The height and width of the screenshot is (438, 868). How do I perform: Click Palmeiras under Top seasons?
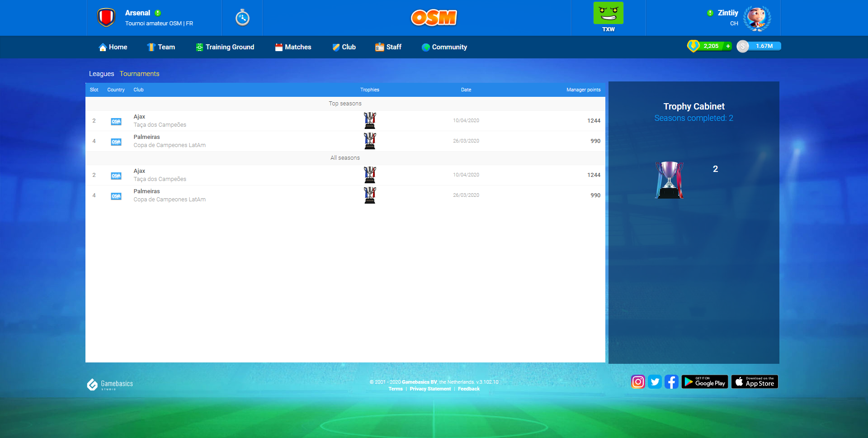146,137
